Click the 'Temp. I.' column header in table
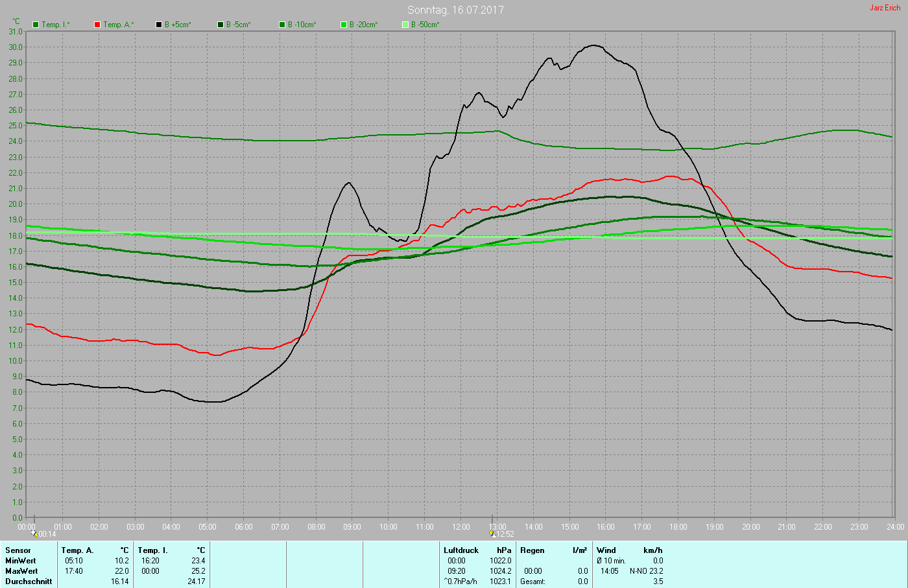Image resolution: width=908 pixels, height=588 pixels. click(152, 550)
